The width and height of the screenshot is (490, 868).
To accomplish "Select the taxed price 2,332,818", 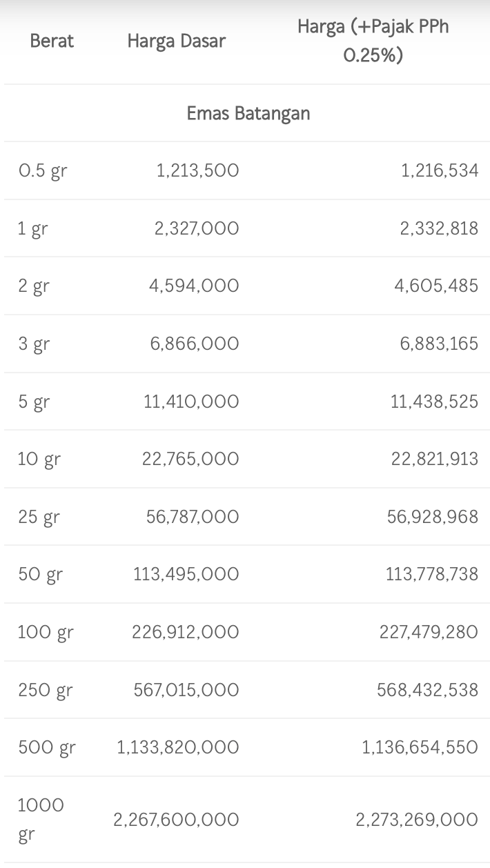I will (x=439, y=228).
